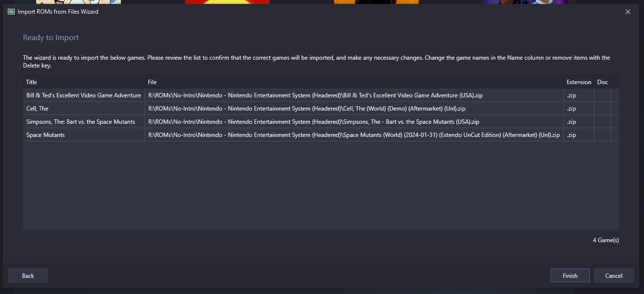The image size is (644, 294).
Task: Select the 'Cell, The' title cell
Action: (x=84, y=109)
